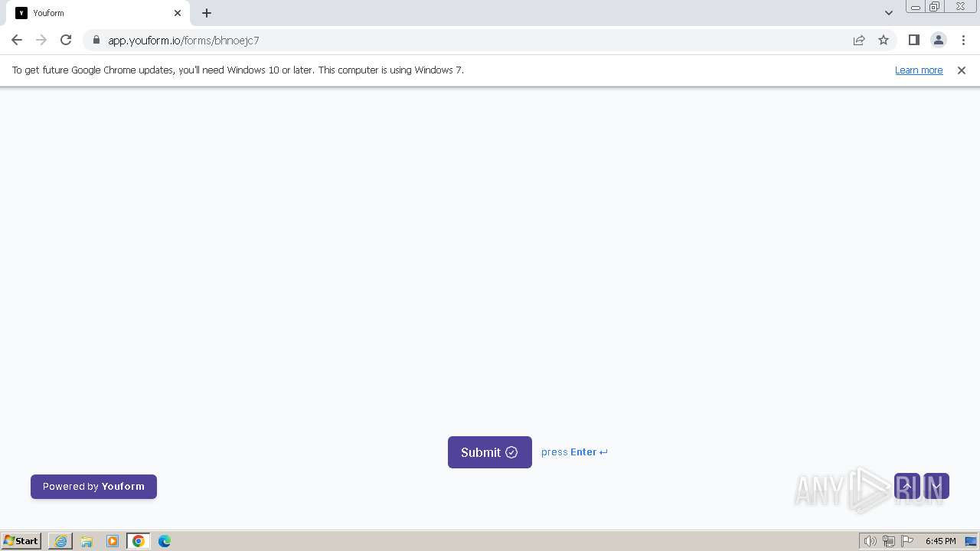Open the Windows Start menu
Image resolution: width=980 pixels, height=551 pixels.
(21, 541)
